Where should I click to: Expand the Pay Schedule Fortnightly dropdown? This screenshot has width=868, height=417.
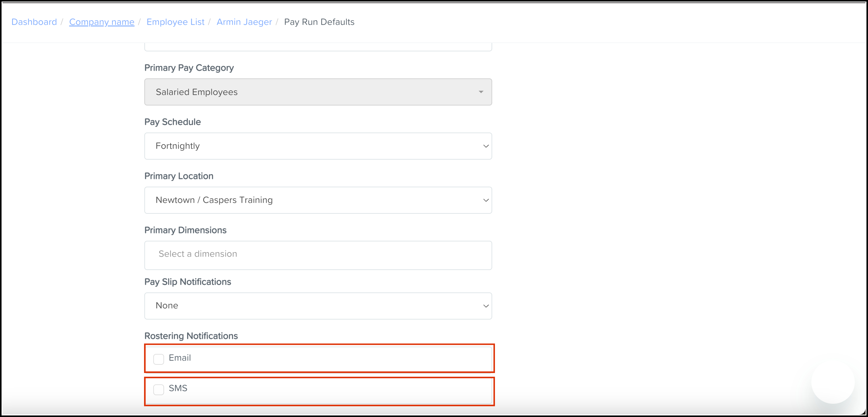click(x=317, y=146)
